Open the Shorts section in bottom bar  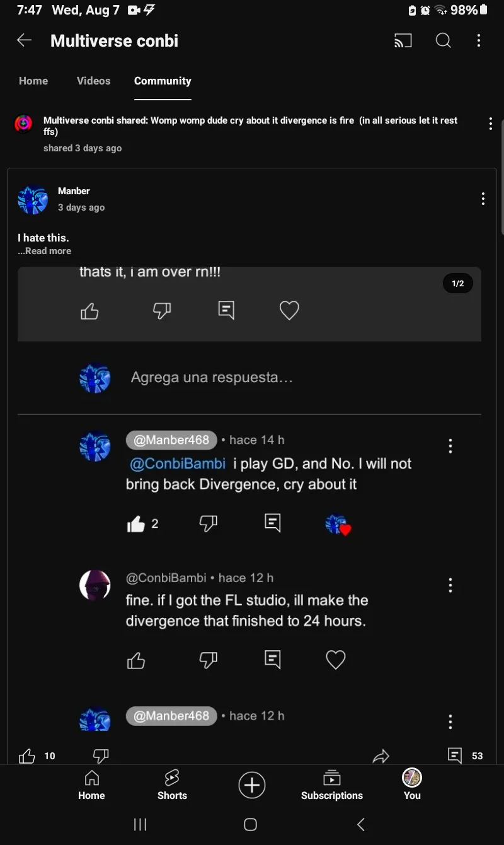[x=172, y=785]
